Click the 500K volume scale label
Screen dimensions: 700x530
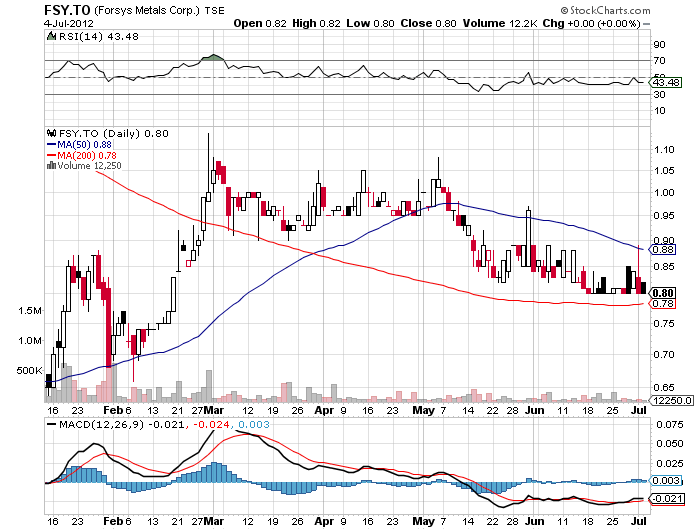click(29, 371)
